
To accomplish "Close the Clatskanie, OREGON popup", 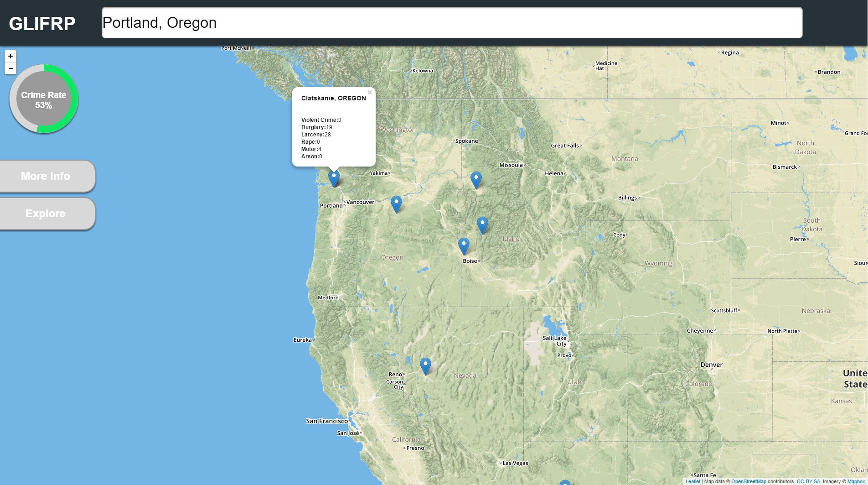I will [370, 93].
